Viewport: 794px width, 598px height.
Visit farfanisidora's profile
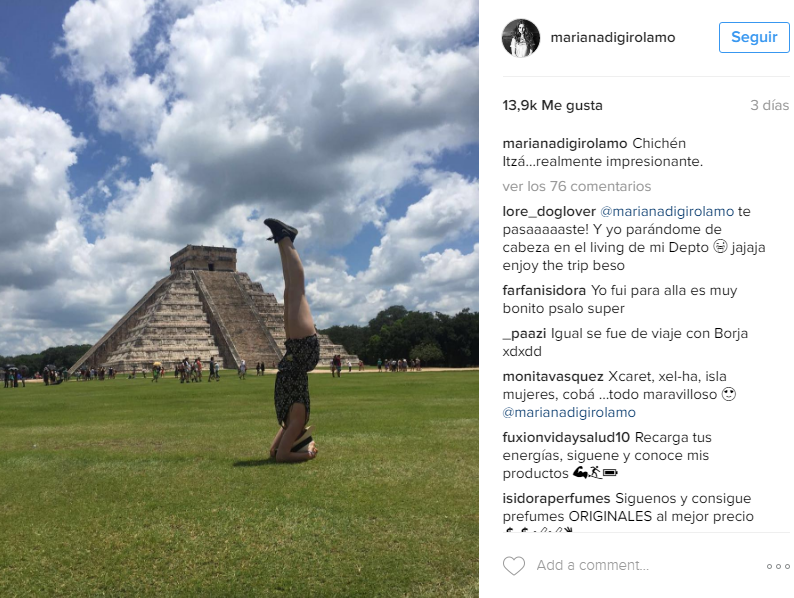[x=544, y=291]
